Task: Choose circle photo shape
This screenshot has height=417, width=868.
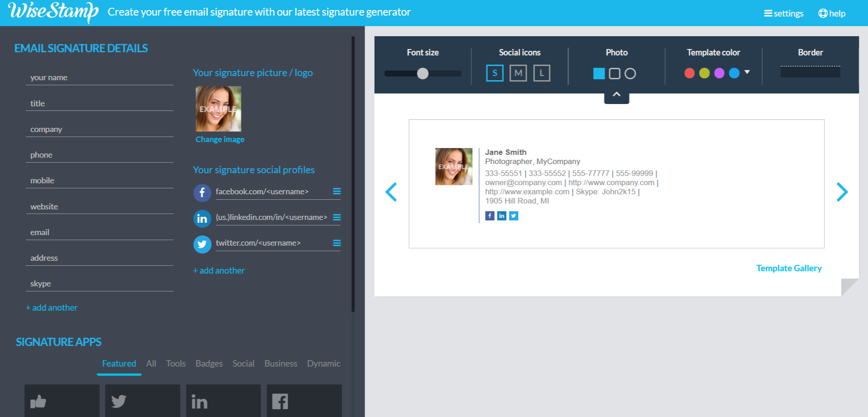Action: click(x=630, y=73)
